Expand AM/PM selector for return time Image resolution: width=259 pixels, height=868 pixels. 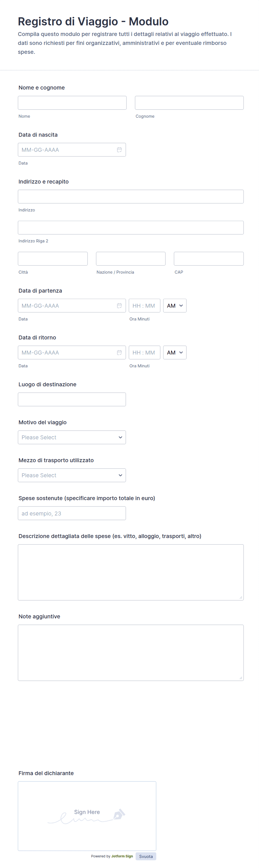175,353
